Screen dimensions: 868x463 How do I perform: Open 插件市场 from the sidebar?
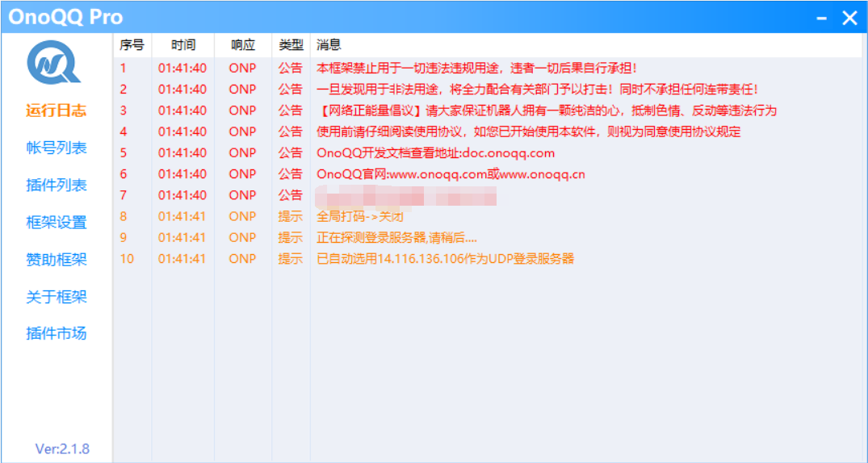(x=56, y=334)
